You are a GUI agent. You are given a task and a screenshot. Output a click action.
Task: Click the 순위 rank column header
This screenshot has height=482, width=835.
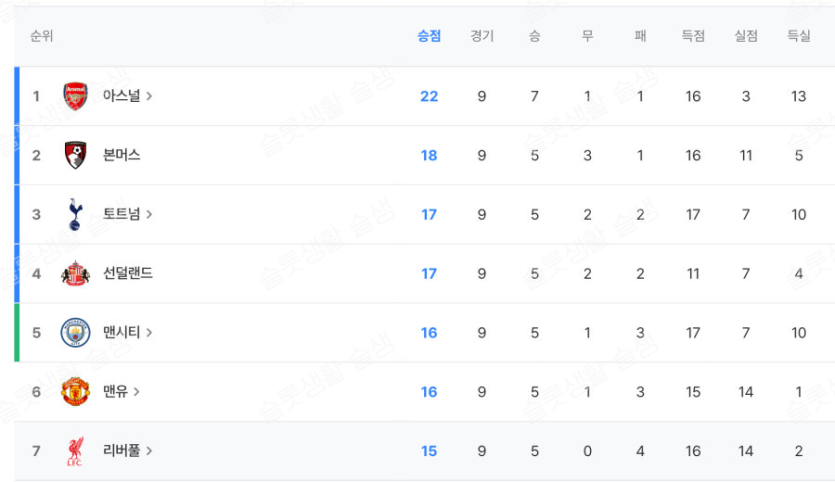pos(42,36)
